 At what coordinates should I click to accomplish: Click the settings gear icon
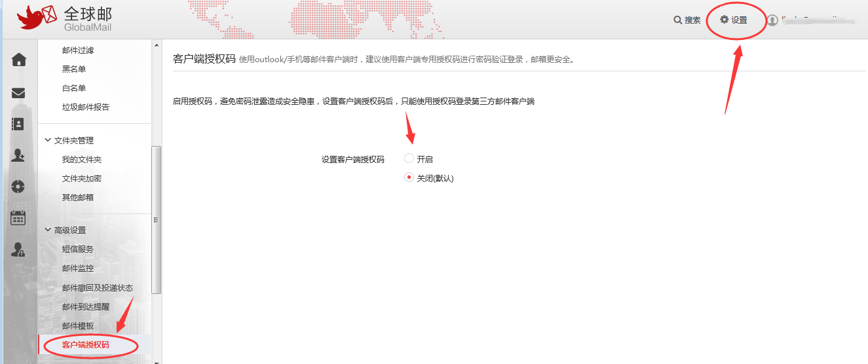point(724,20)
